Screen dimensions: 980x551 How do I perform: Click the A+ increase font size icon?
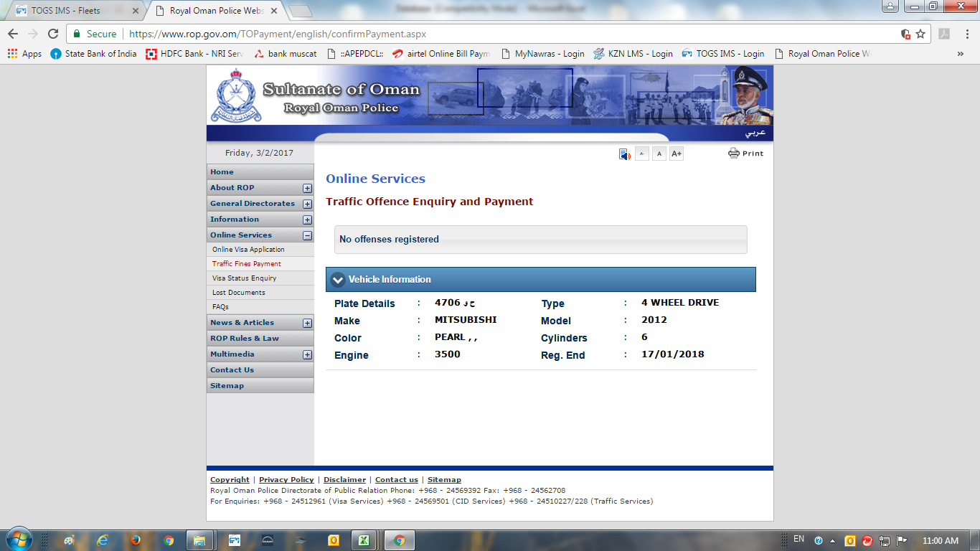click(676, 154)
